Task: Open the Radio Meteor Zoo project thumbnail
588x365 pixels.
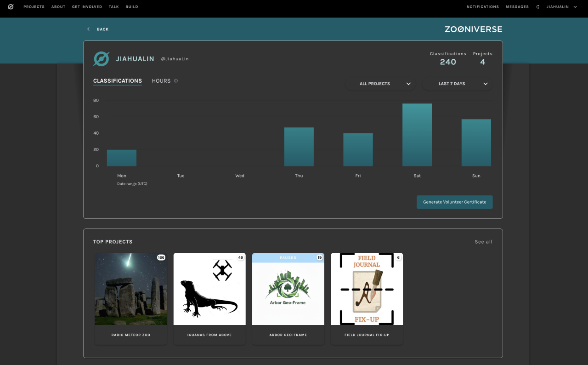Action: (131, 289)
